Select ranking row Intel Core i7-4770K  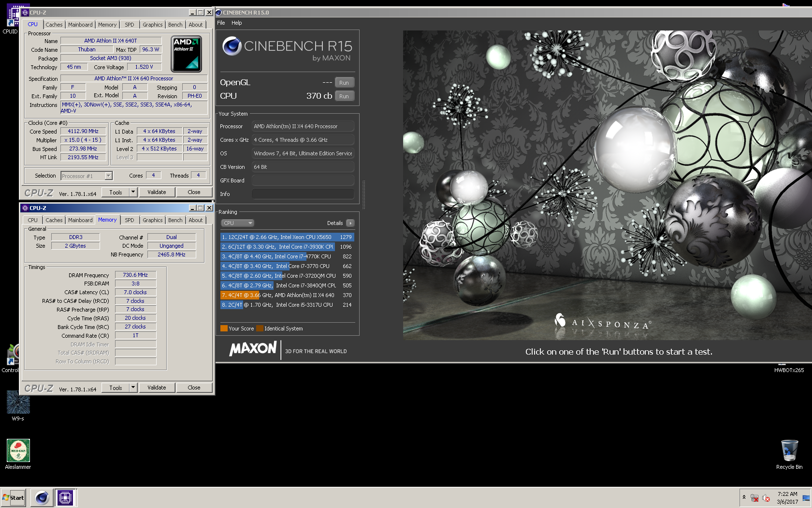[287, 256]
